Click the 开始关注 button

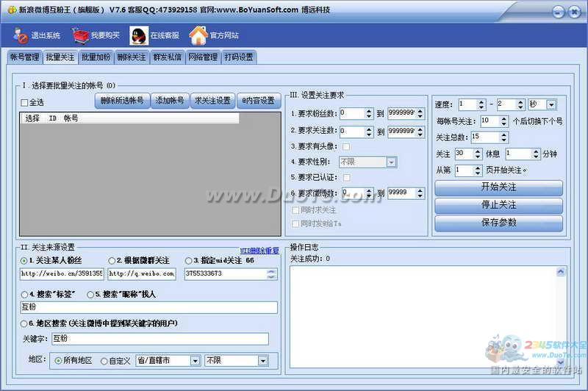click(499, 187)
